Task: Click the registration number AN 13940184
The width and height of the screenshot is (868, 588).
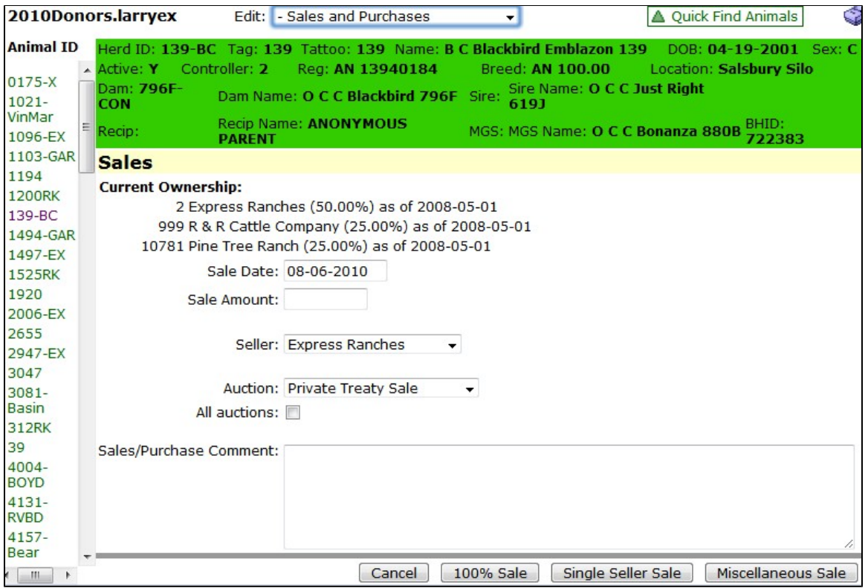Action: coord(385,69)
